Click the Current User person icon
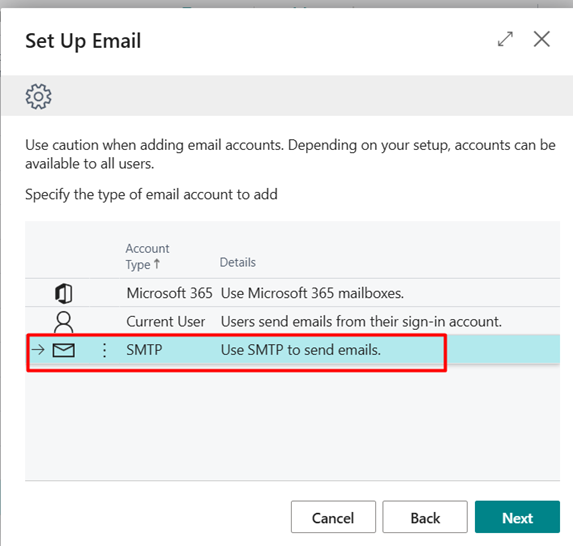The width and height of the screenshot is (573, 546). pos(64,322)
